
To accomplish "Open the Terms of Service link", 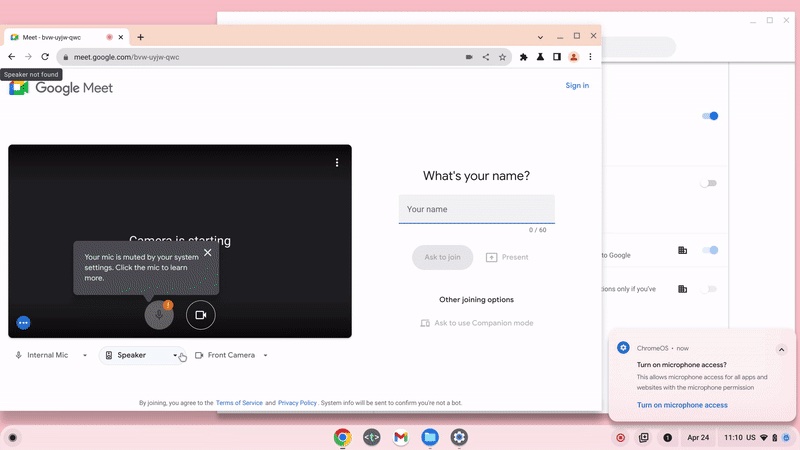I will [x=239, y=403].
